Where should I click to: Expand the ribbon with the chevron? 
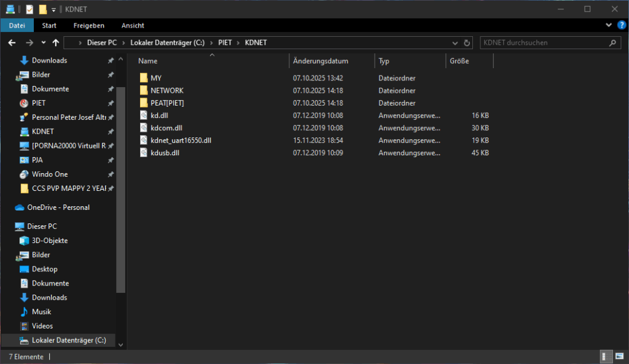(608, 25)
